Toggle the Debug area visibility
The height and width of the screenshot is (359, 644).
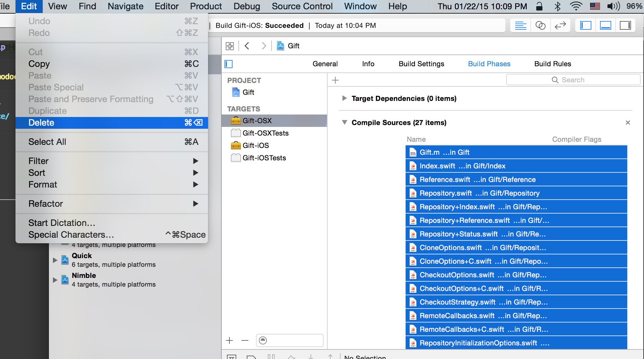click(605, 25)
